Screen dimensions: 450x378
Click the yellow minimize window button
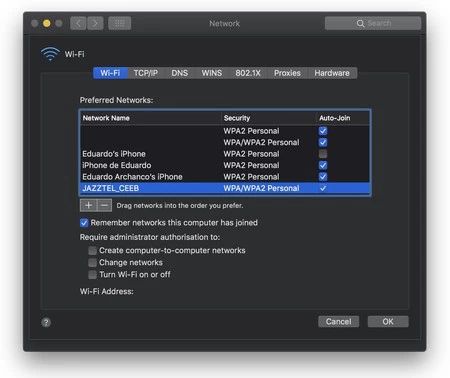(47, 23)
